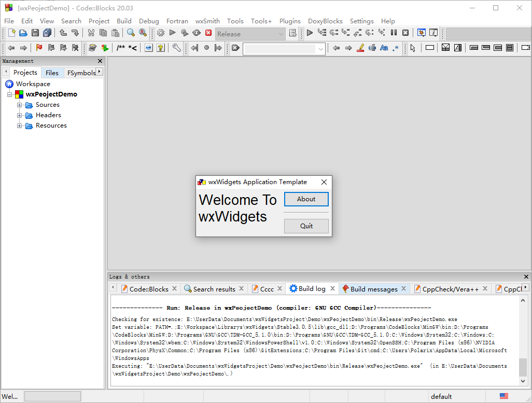The image size is (532, 403).
Task: Close the wxWidgets Application Template dialog
Action: (x=324, y=183)
